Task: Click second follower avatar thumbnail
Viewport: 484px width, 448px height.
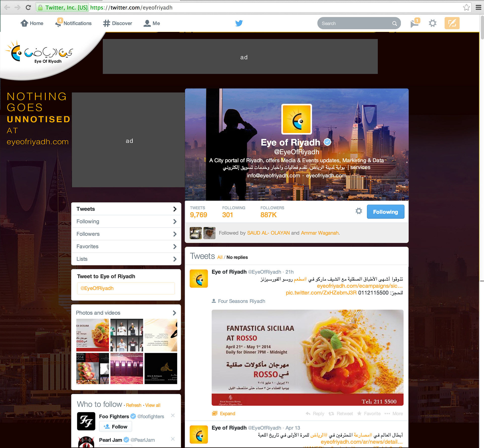Action: [x=209, y=233]
